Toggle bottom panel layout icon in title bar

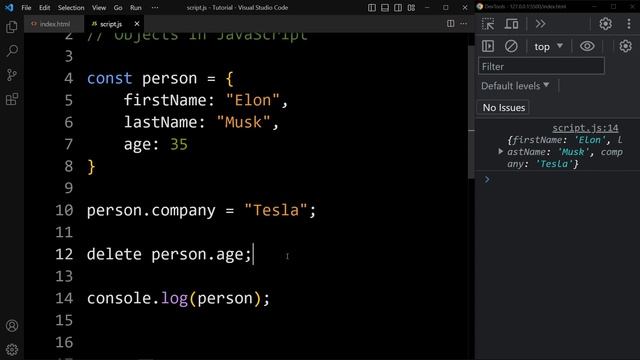385,7
